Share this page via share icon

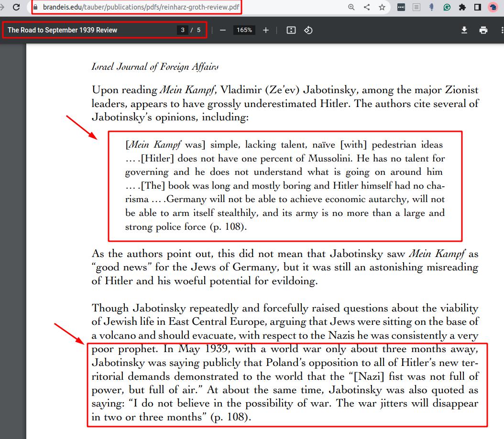[x=367, y=7]
